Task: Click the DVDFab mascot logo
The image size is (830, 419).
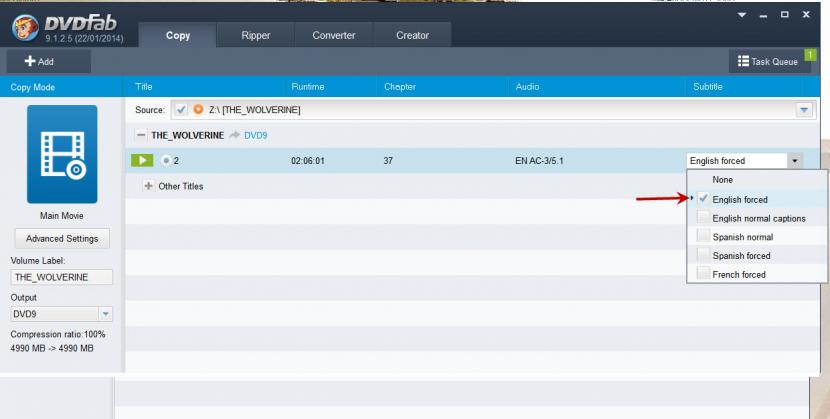Action: pyautogui.click(x=25, y=28)
